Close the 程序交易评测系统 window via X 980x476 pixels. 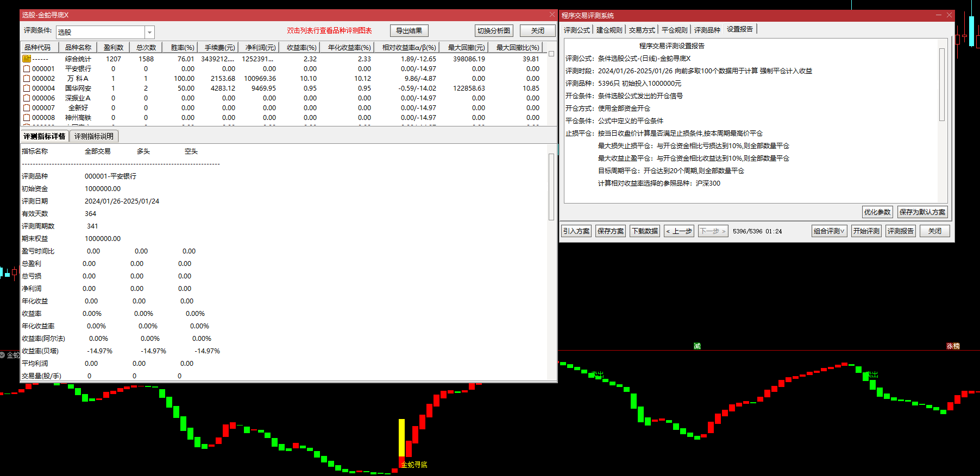[x=949, y=15]
